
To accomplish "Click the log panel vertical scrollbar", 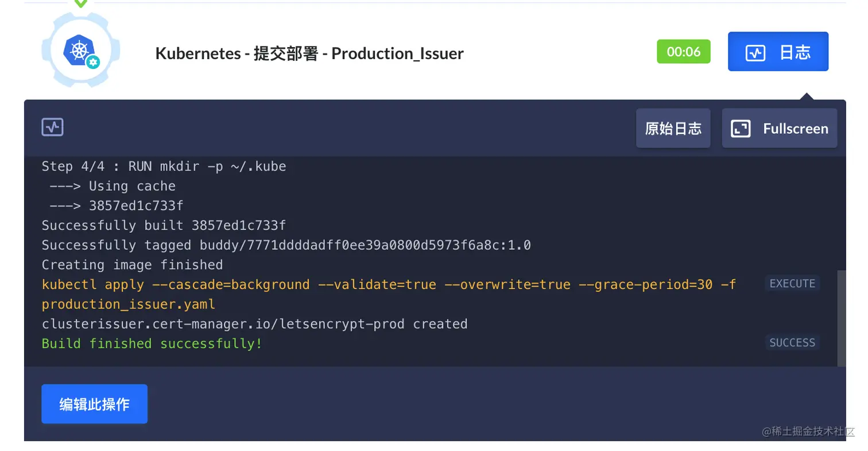I will 842,318.
